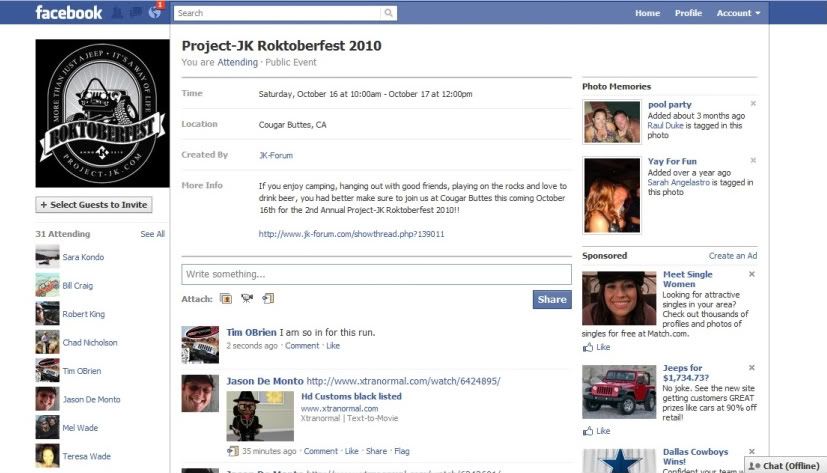Like the Jeeps ad with thumbs-up
This screenshot has height=473, width=827.
tap(597, 431)
